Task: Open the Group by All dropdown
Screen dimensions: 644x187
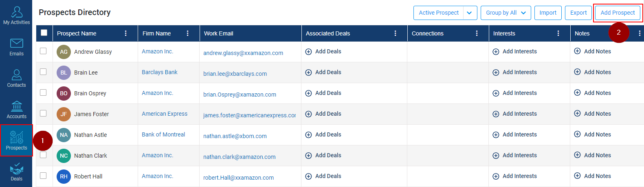Action: coord(506,13)
